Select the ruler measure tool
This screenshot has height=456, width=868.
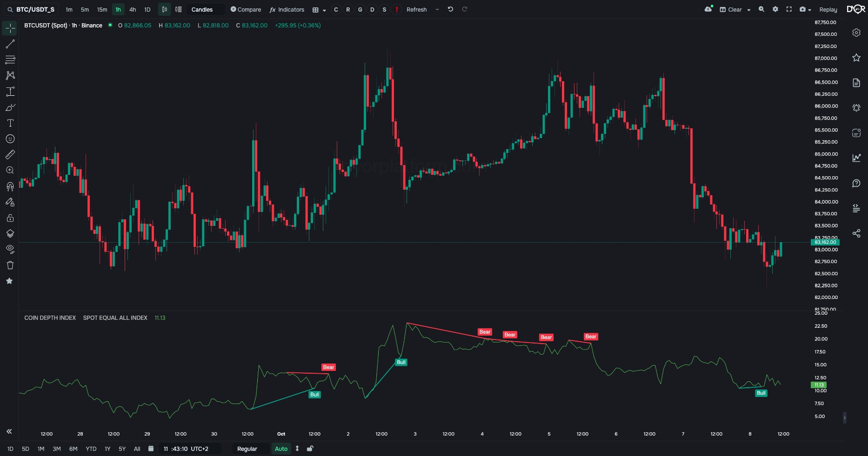tap(10, 155)
